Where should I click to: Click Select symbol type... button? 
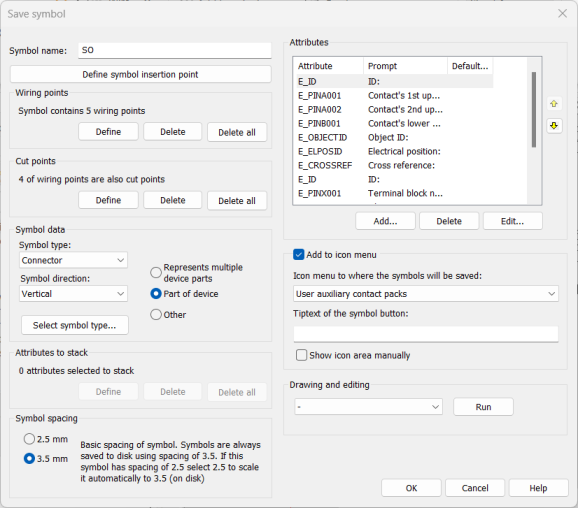click(x=74, y=325)
